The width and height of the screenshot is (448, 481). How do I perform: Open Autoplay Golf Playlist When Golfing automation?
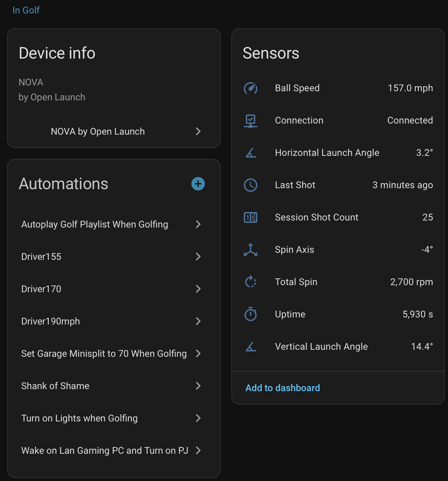tap(95, 225)
